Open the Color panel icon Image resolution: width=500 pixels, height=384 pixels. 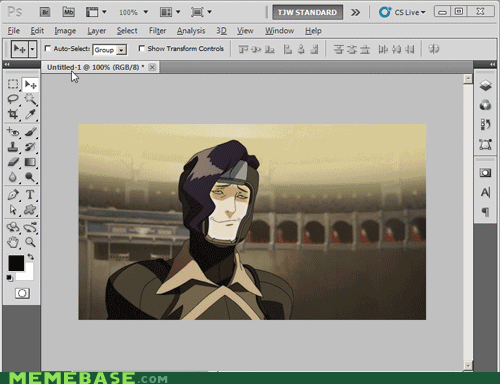pos(486,105)
